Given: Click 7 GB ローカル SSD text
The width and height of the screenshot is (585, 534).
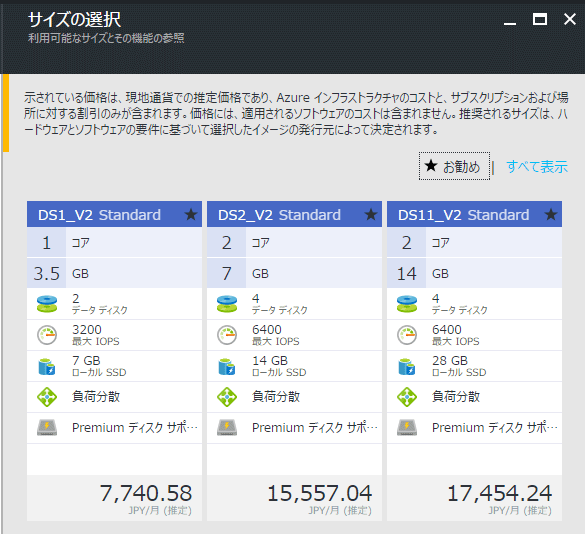Looking at the screenshot, I should click(x=99, y=366).
